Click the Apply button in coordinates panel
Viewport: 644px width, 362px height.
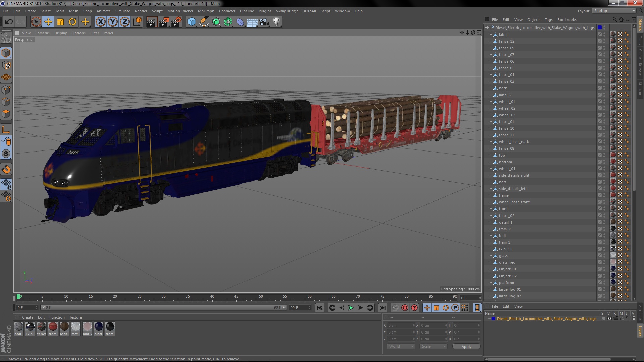466,347
